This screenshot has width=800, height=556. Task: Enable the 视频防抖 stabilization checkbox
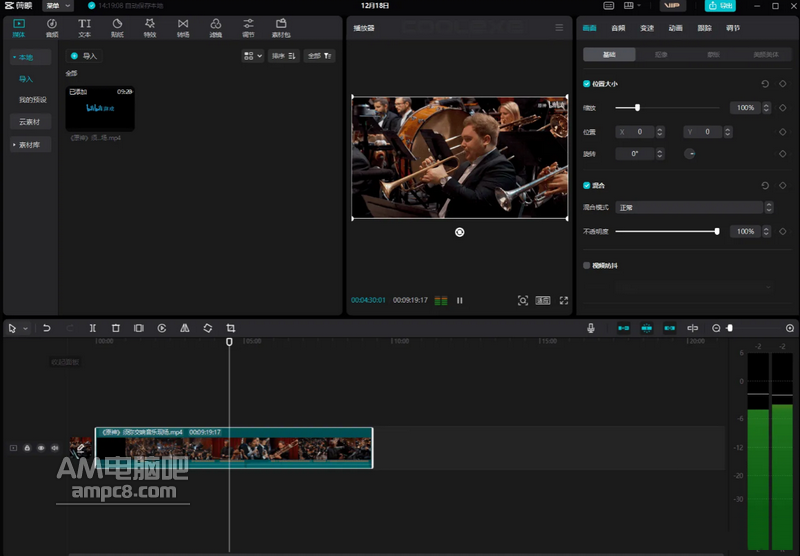(587, 265)
